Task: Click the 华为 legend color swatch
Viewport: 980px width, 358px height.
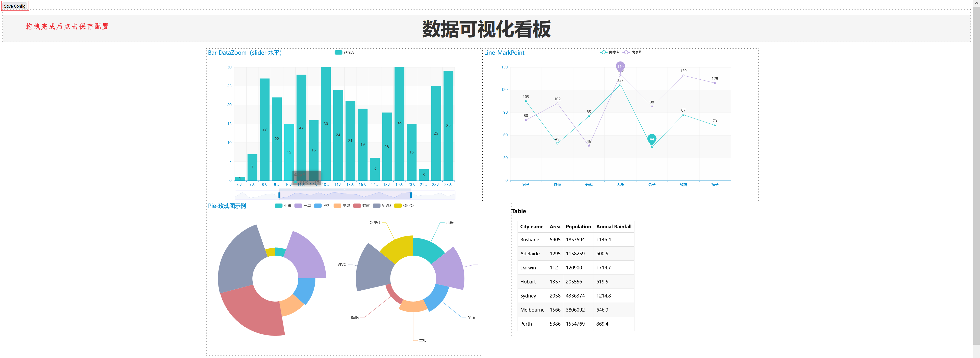Action: click(318, 206)
